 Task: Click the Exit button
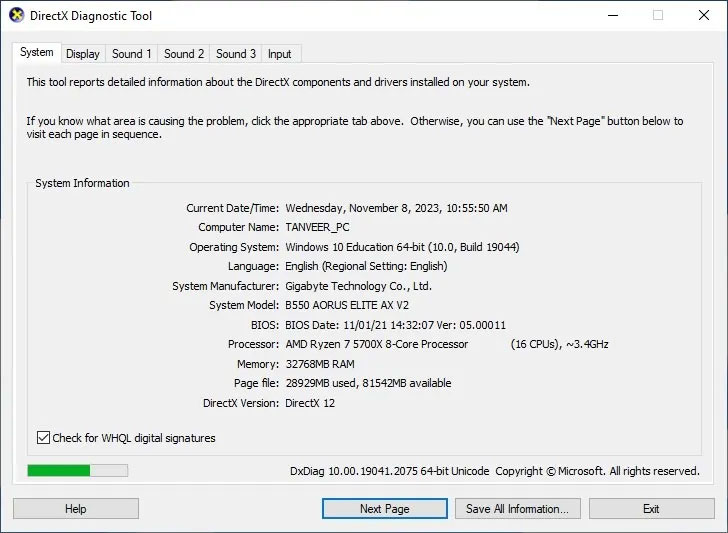click(651, 509)
